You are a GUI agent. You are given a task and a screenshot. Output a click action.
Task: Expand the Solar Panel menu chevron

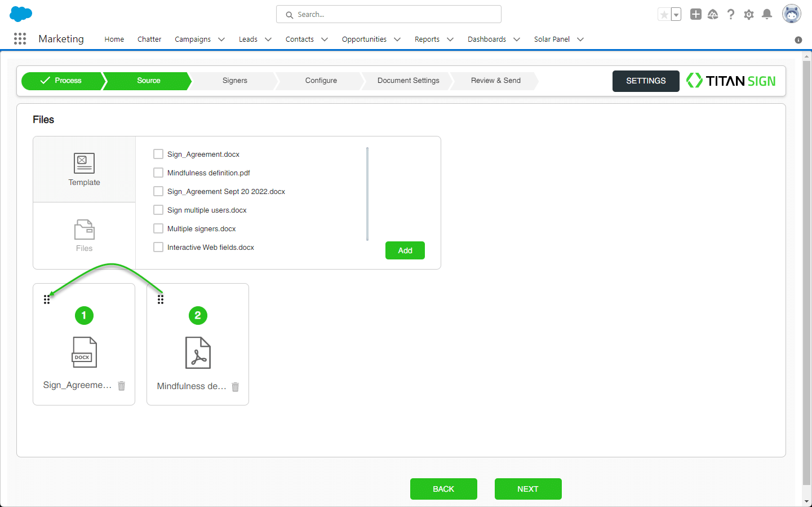(580, 39)
